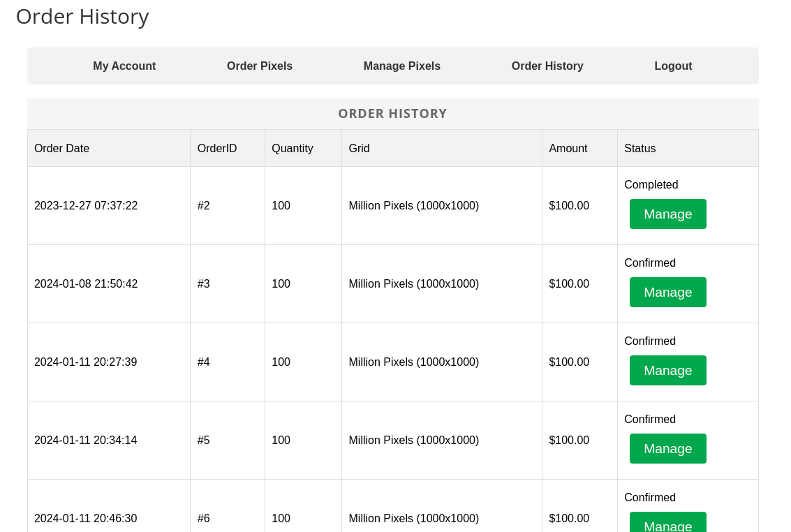Select the 2023-12-27 07:37:22 order date cell
This screenshot has height=532, width=791.
(x=86, y=206)
